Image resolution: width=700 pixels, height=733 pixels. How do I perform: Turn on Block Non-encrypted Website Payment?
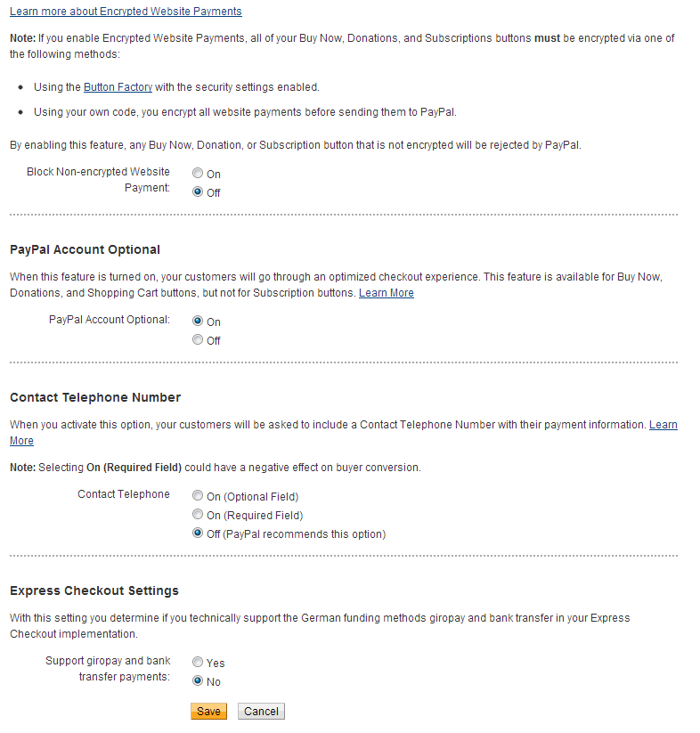coord(198,174)
